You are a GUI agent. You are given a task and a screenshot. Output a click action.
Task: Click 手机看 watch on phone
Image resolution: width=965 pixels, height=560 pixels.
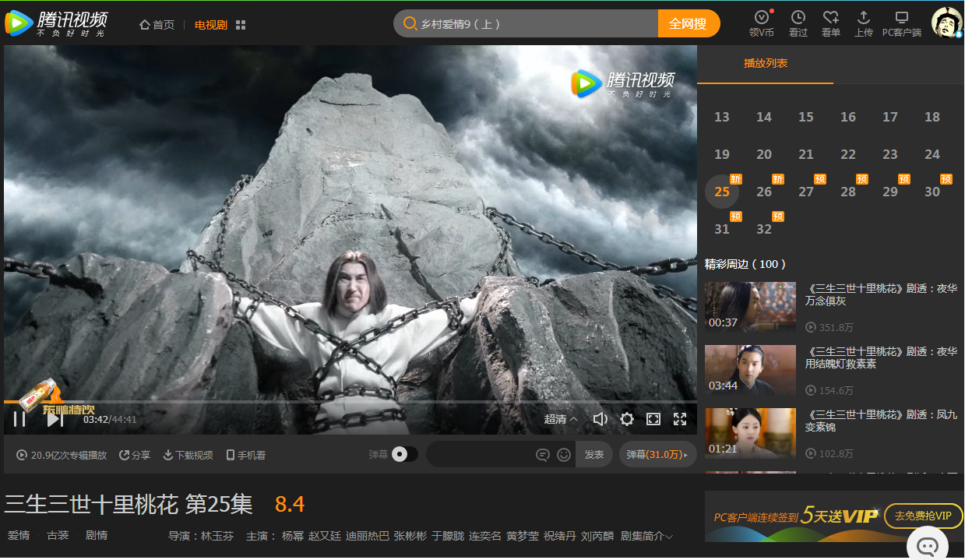pyautogui.click(x=246, y=455)
